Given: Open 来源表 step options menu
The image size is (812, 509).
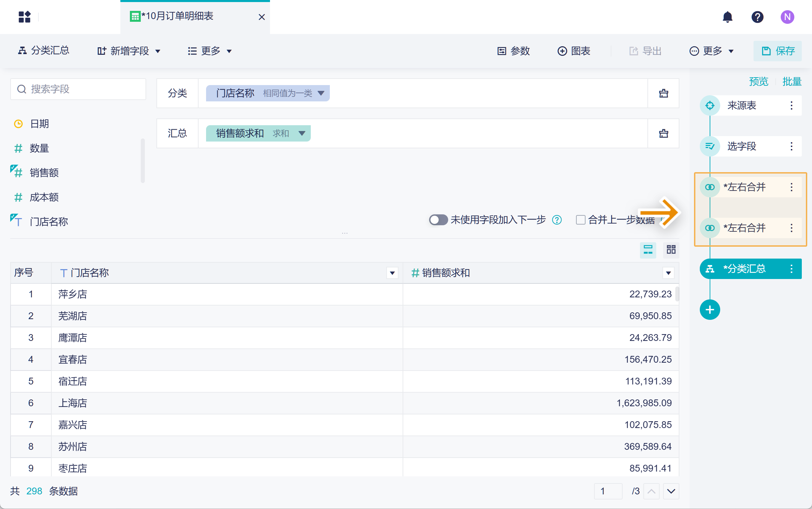Looking at the screenshot, I should coord(791,105).
